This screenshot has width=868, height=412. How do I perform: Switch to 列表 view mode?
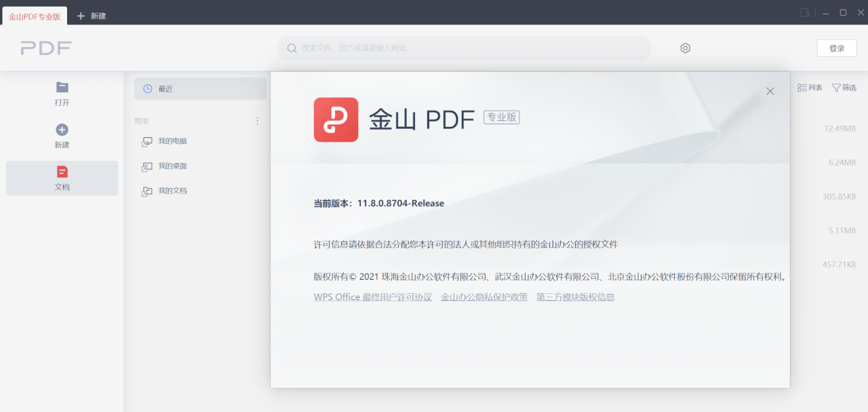point(809,87)
